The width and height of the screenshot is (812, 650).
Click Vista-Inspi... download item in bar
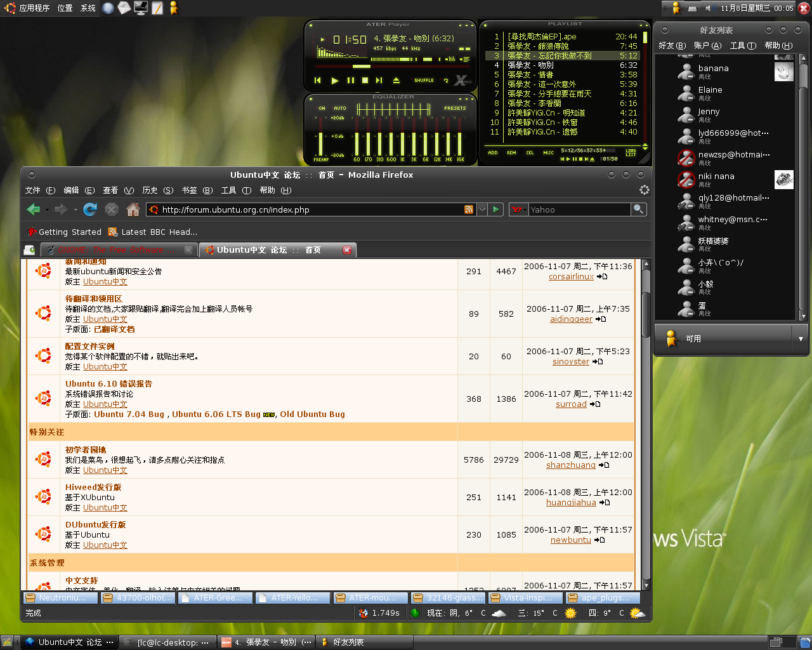point(525,597)
